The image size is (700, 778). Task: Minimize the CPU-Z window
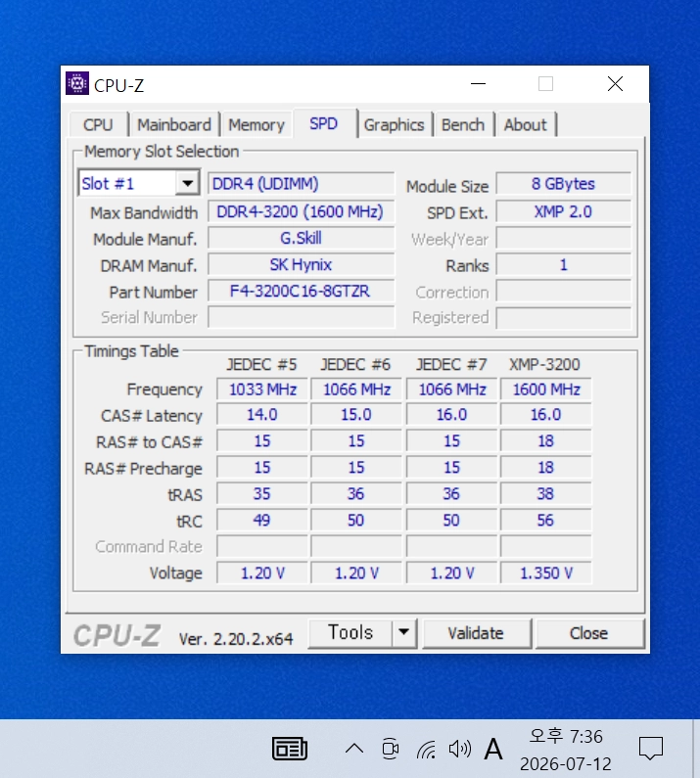(x=478, y=84)
